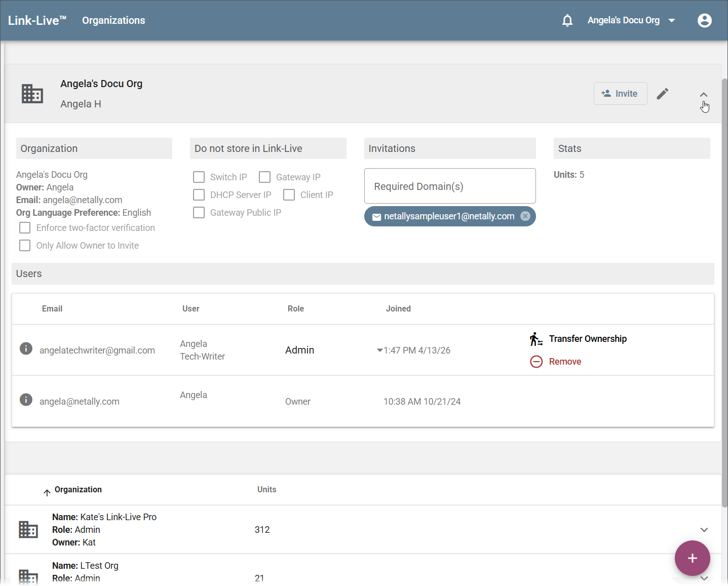Click the 312 units value
This screenshot has width=728, height=586.
click(262, 530)
